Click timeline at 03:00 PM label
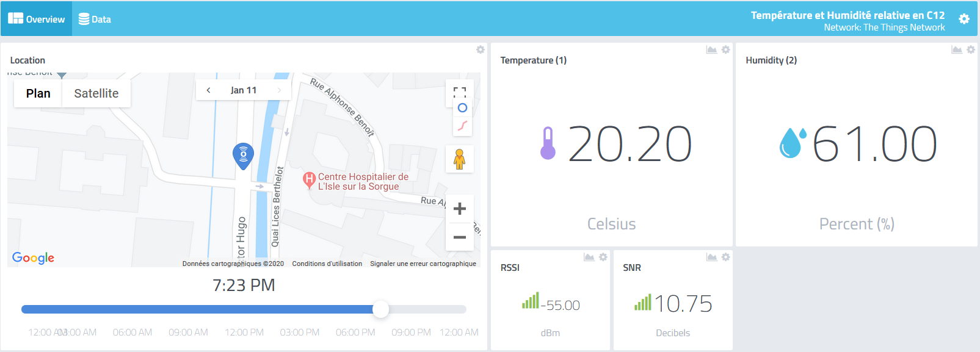The image size is (980, 352). [300, 332]
